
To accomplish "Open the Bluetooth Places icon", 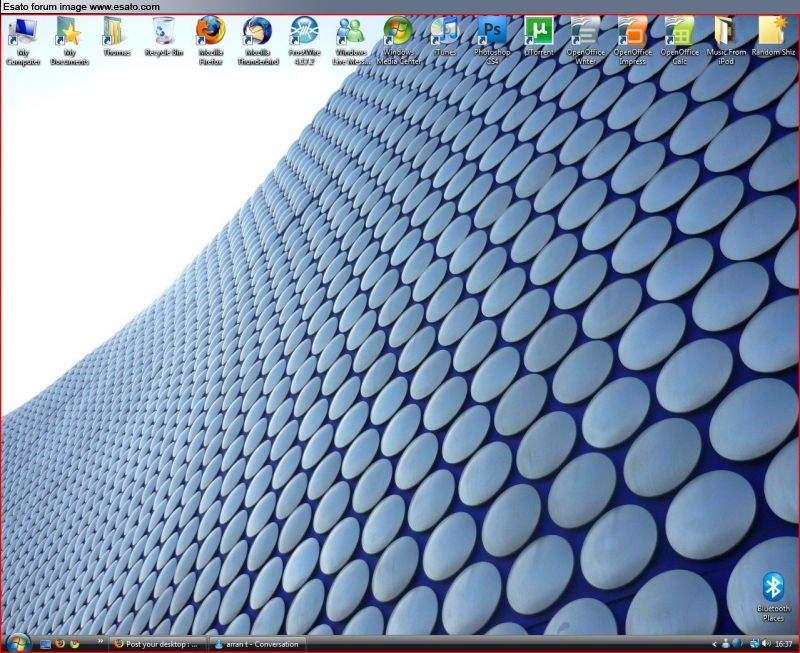I will 773,590.
